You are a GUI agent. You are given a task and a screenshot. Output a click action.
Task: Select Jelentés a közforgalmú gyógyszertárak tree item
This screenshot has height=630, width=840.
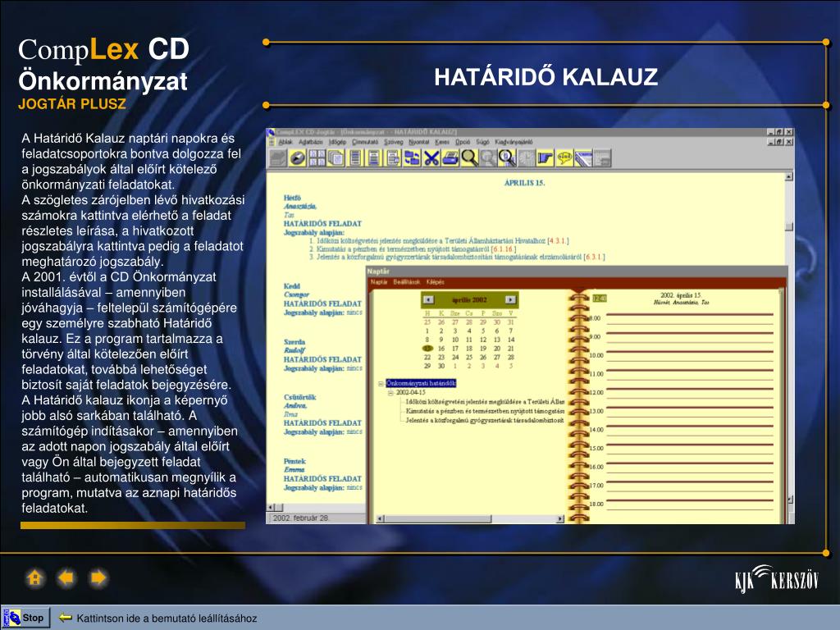[x=485, y=421]
